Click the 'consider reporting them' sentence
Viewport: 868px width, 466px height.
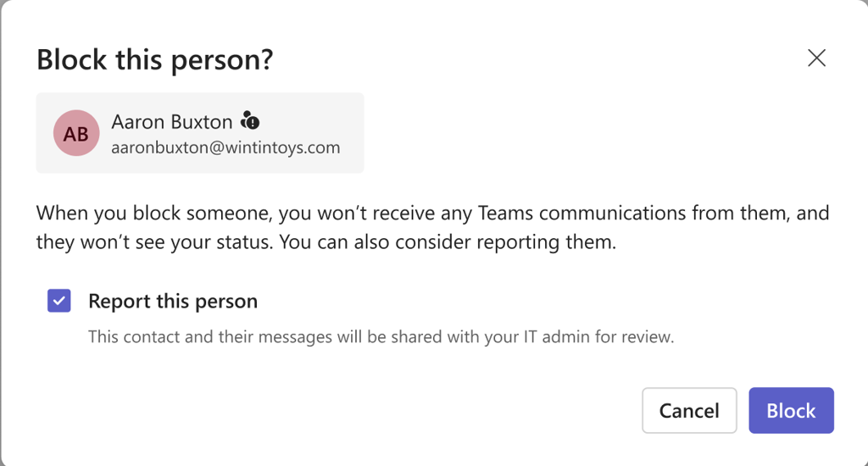[x=448, y=241]
